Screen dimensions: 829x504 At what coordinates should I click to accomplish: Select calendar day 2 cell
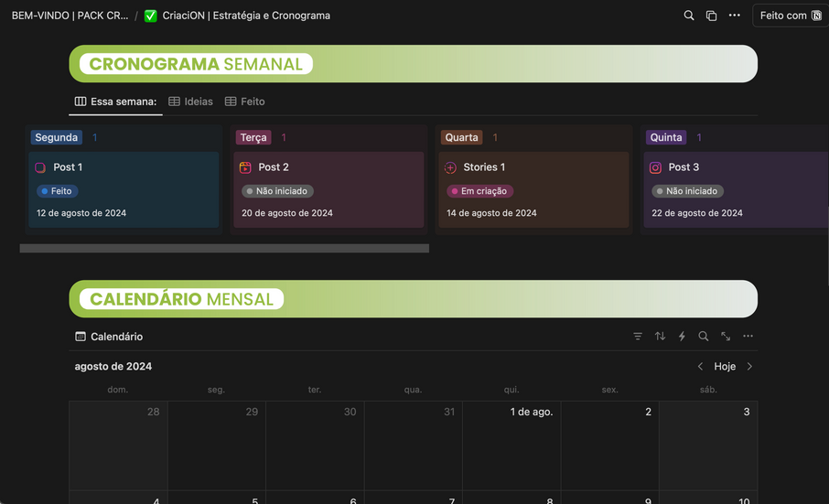tap(609, 445)
